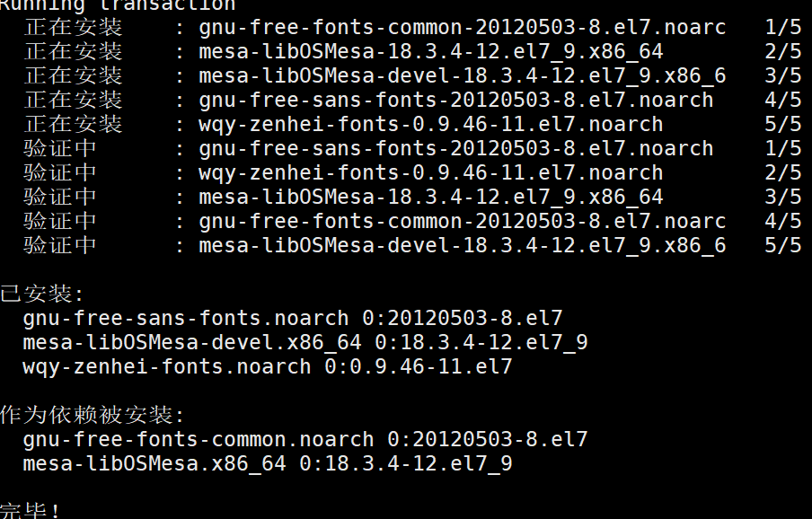Click mesa-libOSMesa-18.3.4-12.el7_9.x86_64 in 正在安装 row

[x=431, y=52]
